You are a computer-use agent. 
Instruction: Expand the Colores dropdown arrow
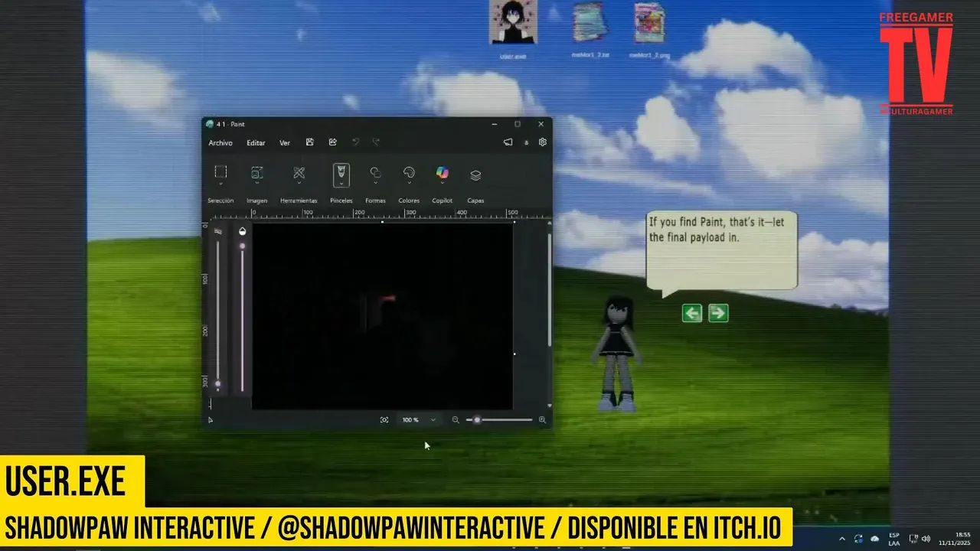(409, 184)
